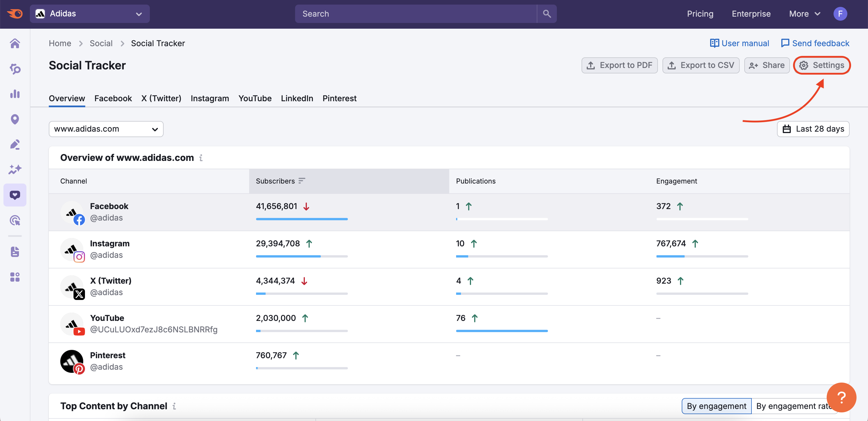Switch to the Instagram tab
Screen dimensions: 868x421
[210, 98]
